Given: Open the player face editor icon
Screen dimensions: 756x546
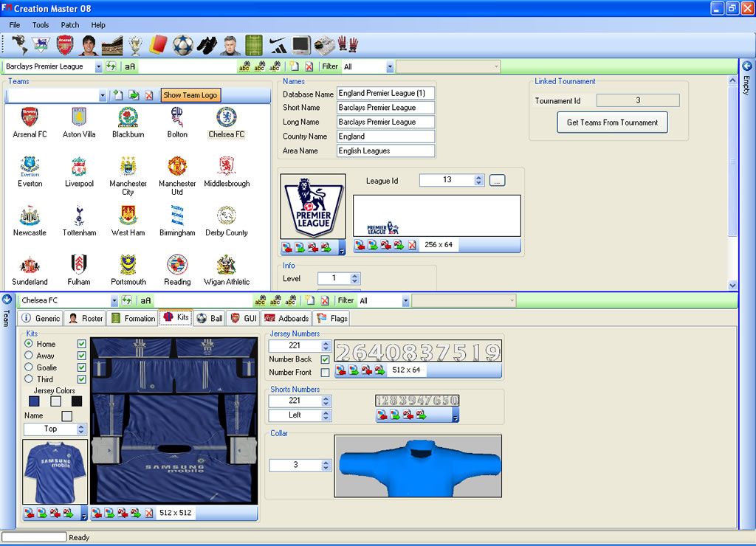Looking at the screenshot, I should point(89,45).
